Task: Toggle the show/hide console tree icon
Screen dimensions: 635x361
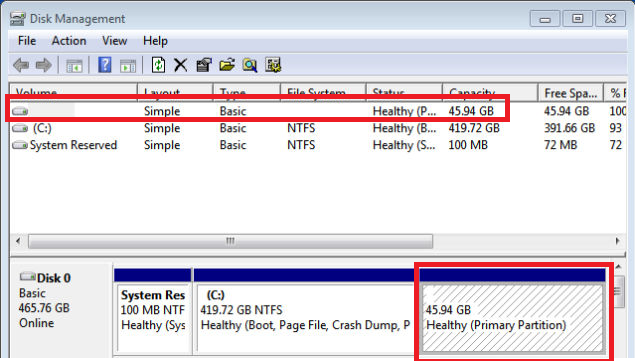Action: tap(74, 65)
